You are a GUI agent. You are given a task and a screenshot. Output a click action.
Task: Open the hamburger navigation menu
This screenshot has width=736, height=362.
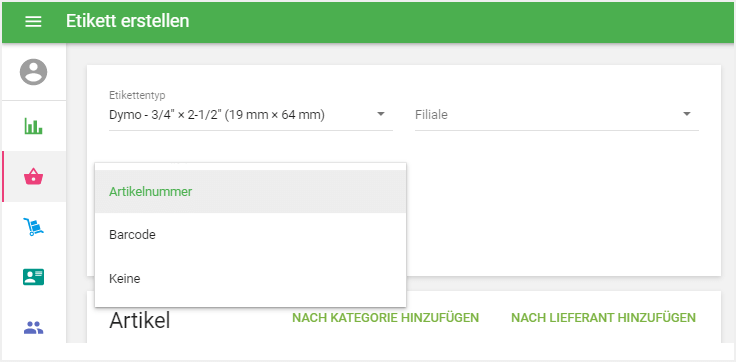[33, 21]
